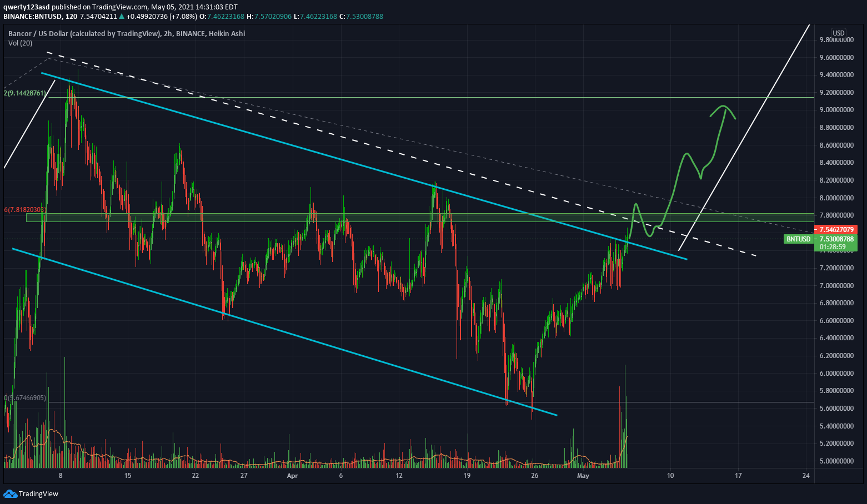
Task: Click the 26 date label on the time axis
Action: tap(534, 476)
